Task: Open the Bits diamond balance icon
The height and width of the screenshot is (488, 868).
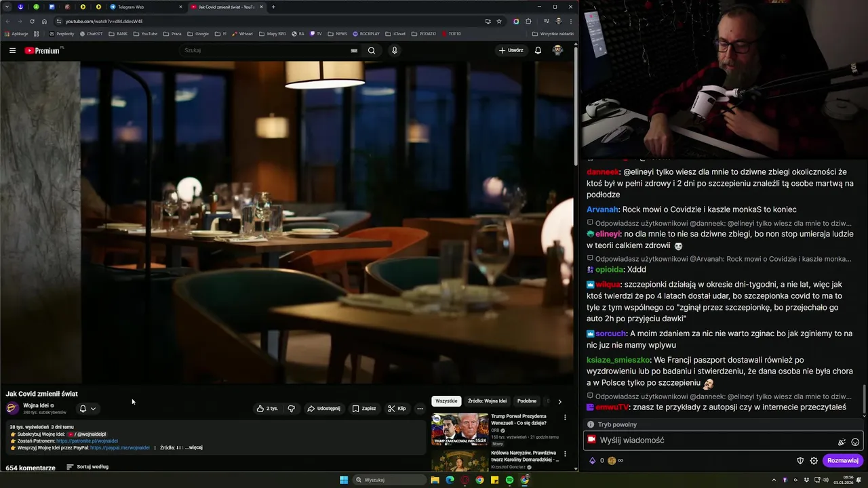Action: tap(592, 461)
